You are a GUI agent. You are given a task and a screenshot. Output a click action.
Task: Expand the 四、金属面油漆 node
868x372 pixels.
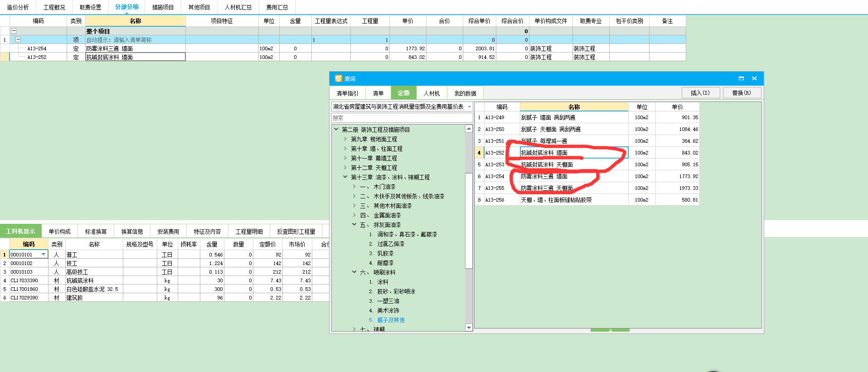coord(354,215)
